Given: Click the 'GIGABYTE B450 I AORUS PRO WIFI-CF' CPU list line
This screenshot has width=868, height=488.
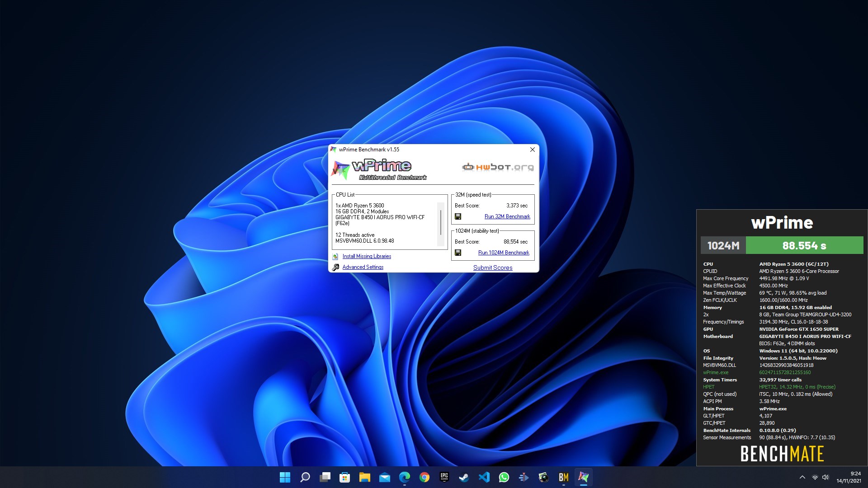Looking at the screenshot, I should (380, 217).
